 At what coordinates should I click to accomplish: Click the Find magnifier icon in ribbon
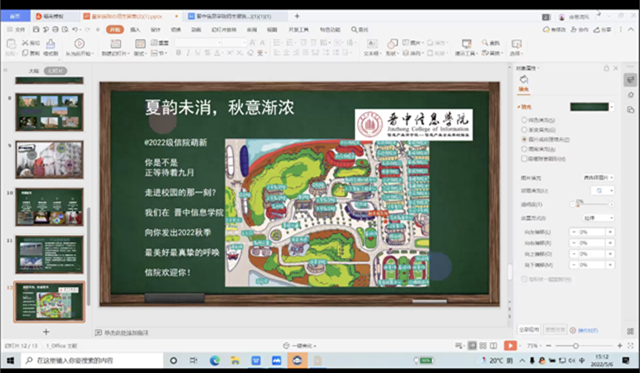[x=485, y=42]
